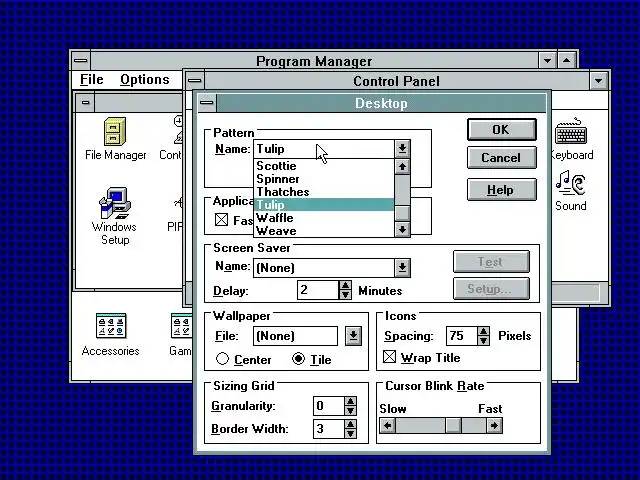The width and height of the screenshot is (640, 480).
Task: Click the Border Width value field
Action: 329,429
